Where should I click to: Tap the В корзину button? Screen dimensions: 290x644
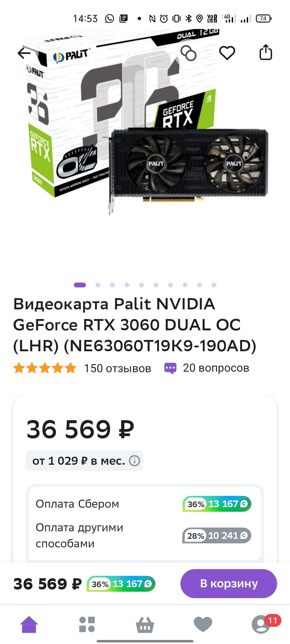tap(229, 584)
